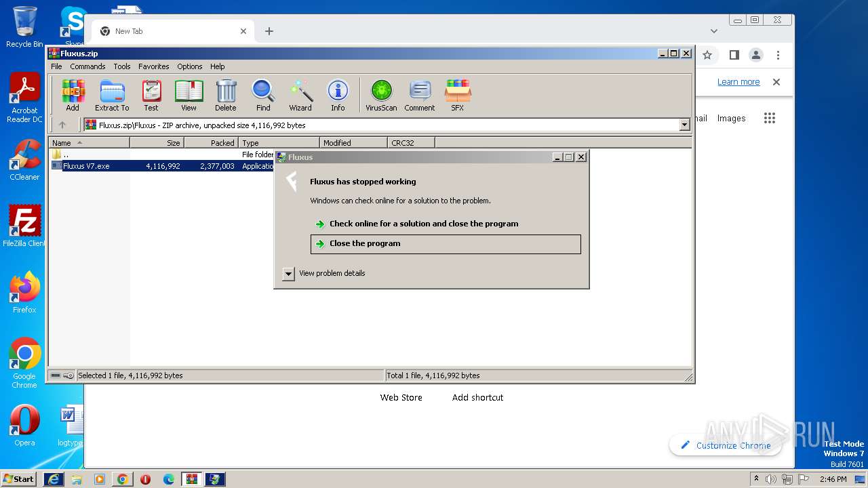Screen dimensions: 868x488
Task: Open Chrome tab search chevron
Action: 713,31
